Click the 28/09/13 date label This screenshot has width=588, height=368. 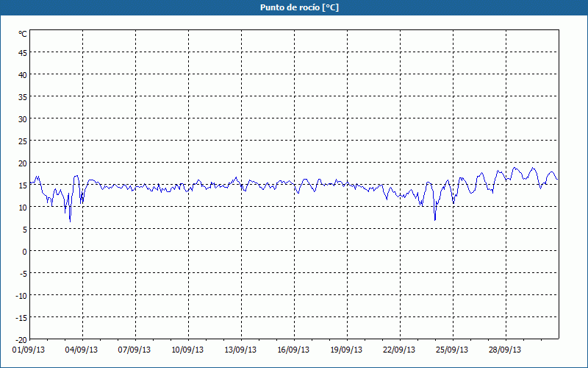[x=505, y=350]
